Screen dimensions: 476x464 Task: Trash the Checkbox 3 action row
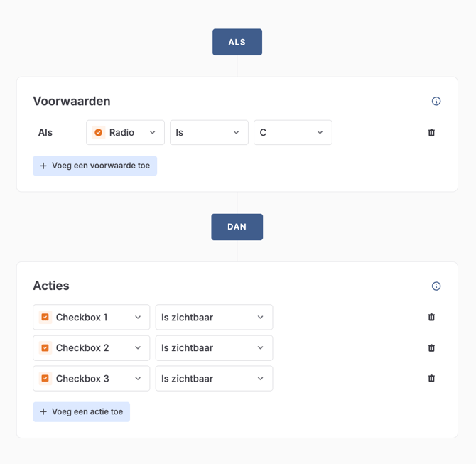pyautogui.click(x=431, y=379)
